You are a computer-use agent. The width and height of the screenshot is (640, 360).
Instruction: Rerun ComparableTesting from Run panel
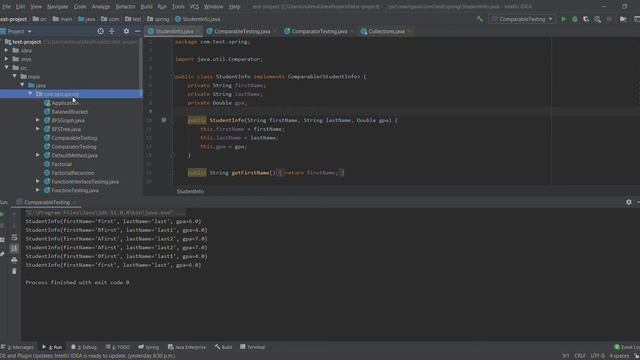point(2,214)
